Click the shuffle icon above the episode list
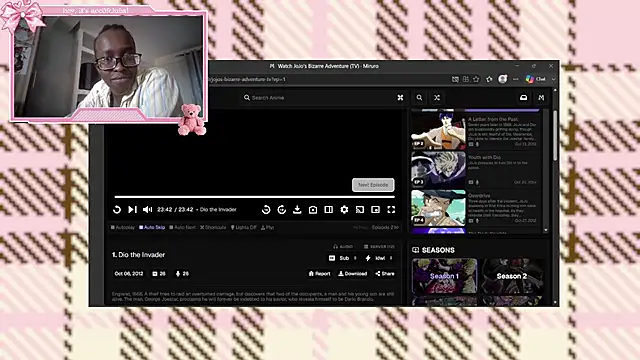This screenshot has height=360, width=640. tap(437, 98)
